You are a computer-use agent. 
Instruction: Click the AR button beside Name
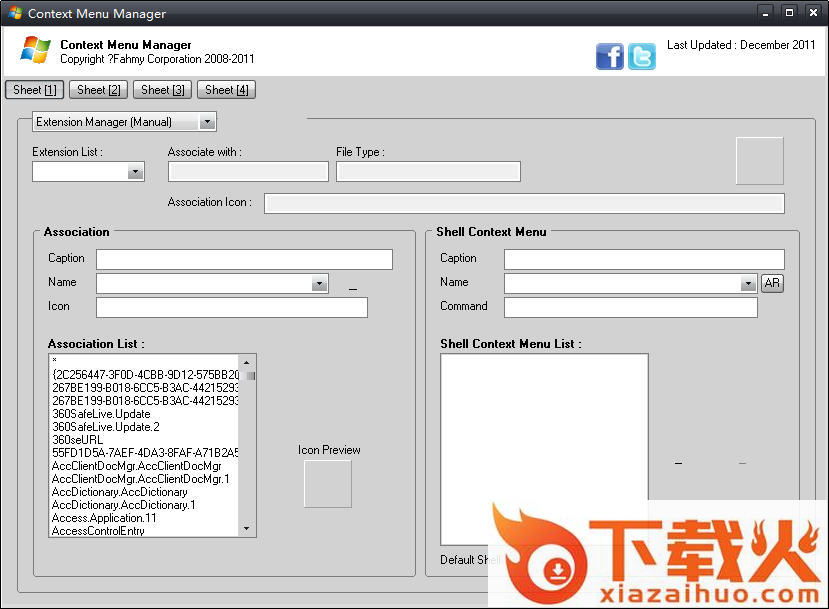pyautogui.click(x=772, y=283)
